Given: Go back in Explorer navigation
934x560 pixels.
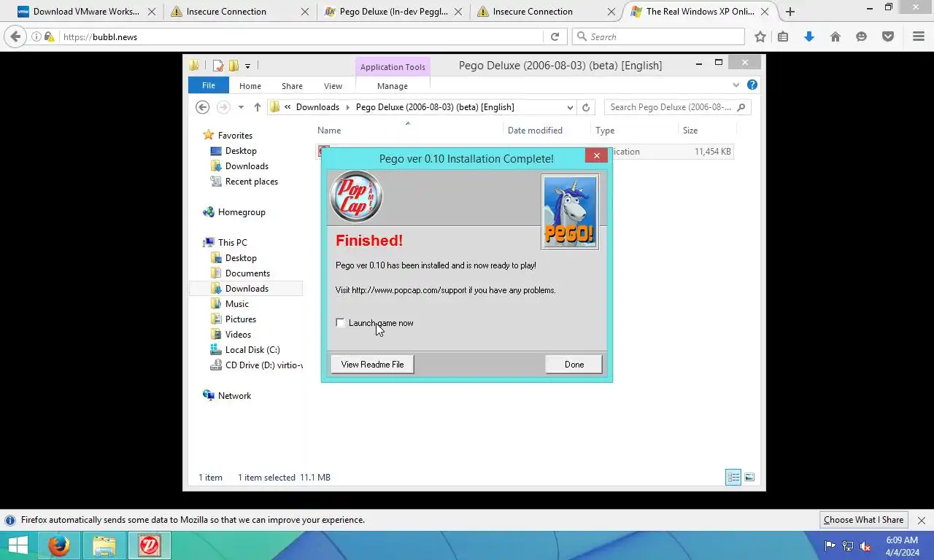Looking at the screenshot, I should [203, 107].
